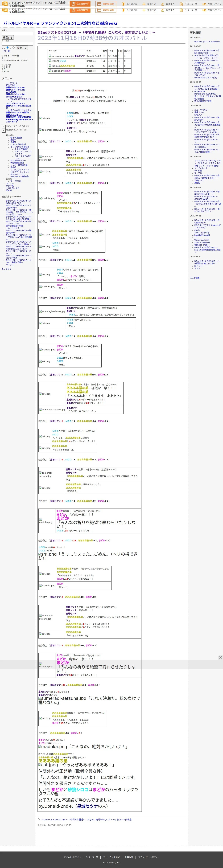Open 会議室 board link
The width and height of the screenshot is (223, 868).
click(13, 142)
